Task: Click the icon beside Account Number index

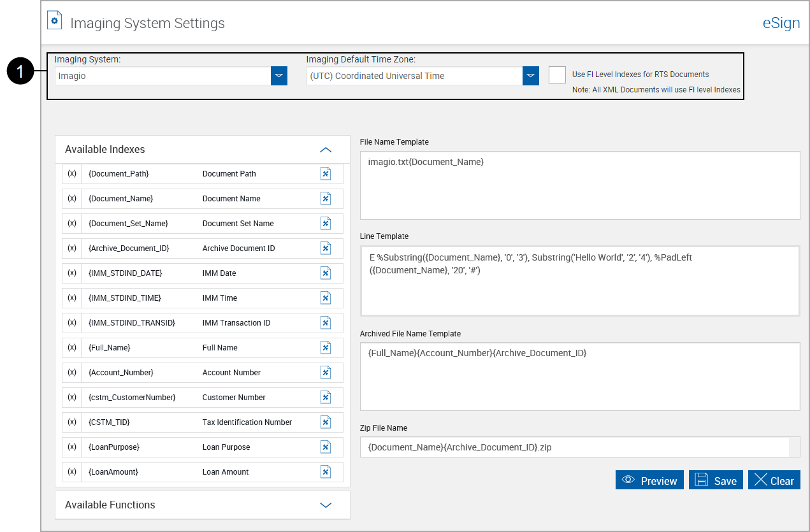Action: [326, 373]
